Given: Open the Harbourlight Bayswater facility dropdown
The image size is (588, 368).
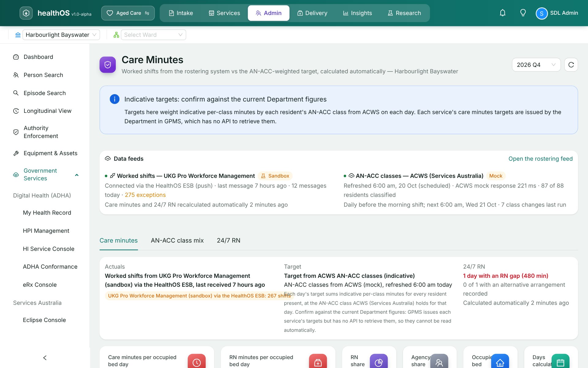Looking at the screenshot, I should click(61, 35).
